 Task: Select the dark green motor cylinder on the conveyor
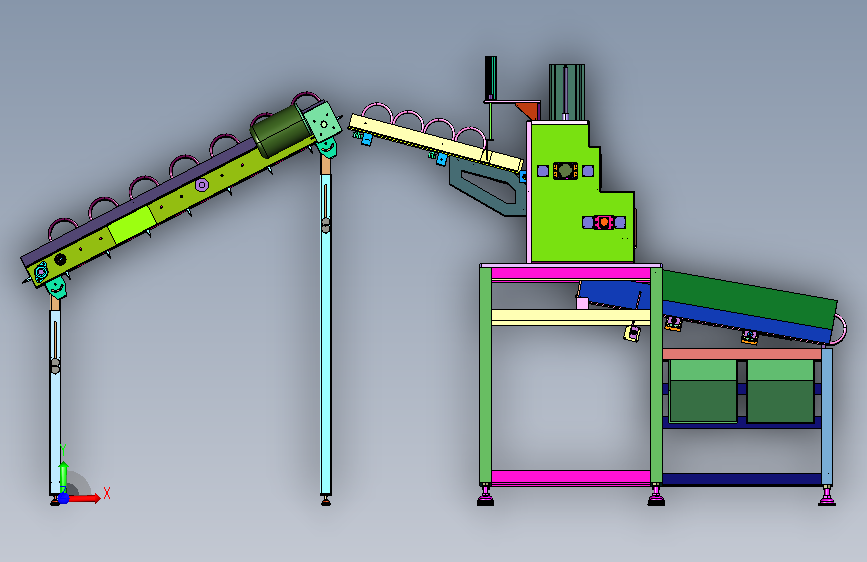click(281, 132)
